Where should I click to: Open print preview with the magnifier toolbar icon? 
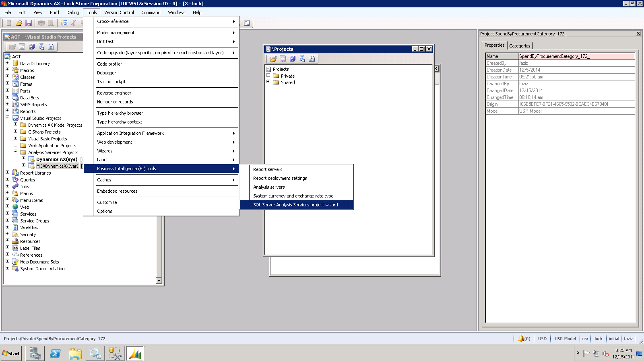point(50,23)
